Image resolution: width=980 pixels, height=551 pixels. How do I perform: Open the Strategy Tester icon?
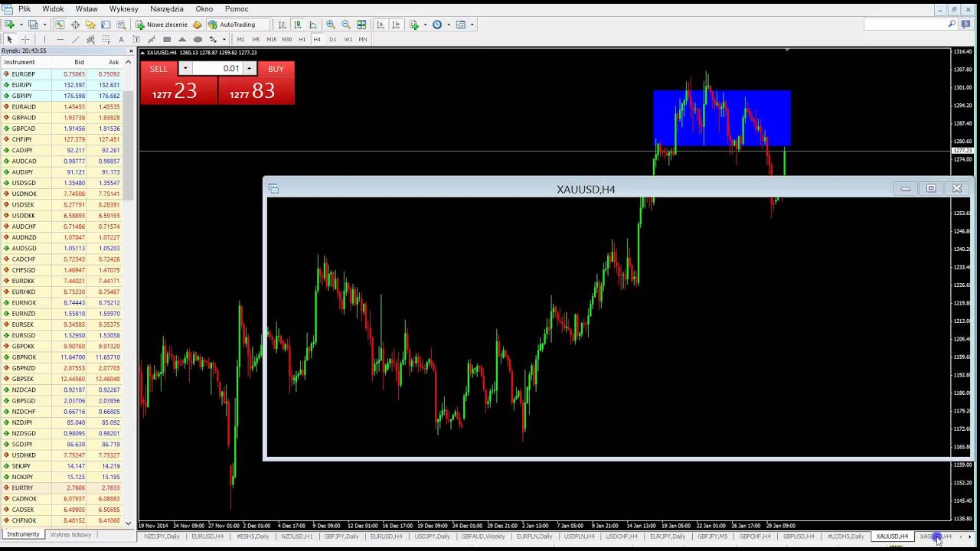tap(121, 24)
